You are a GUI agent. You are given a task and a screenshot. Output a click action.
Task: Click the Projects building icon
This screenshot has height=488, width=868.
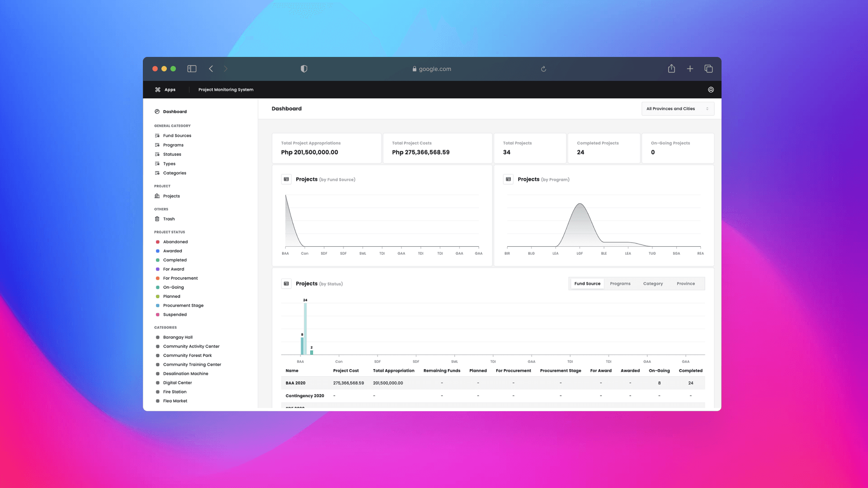pyautogui.click(x=157, y=196)
